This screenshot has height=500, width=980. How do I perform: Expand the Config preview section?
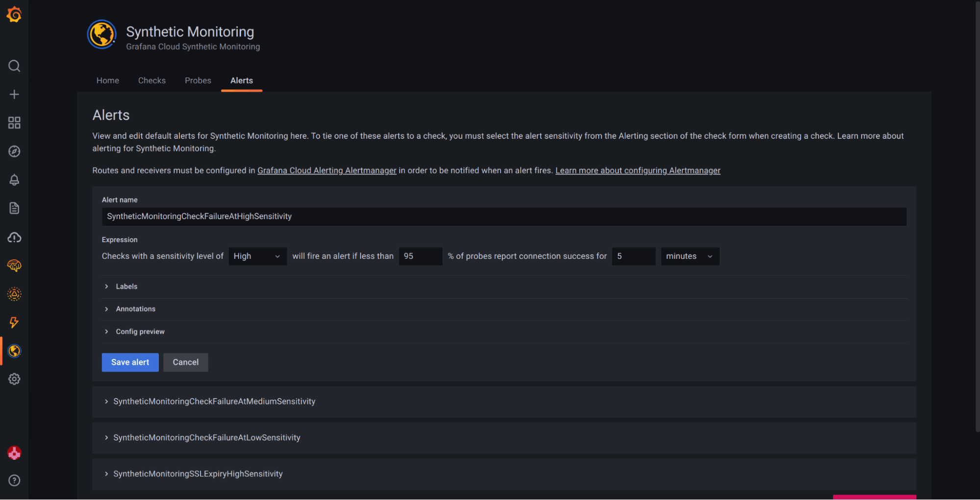click(x=140, y=331)
